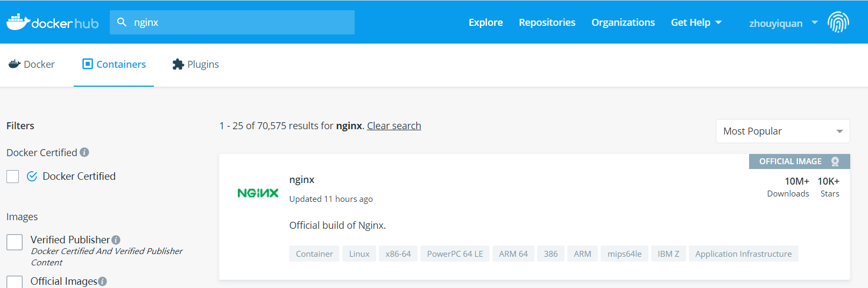The width and height of the screenshot is (868, 288).
Task: Click the Docker Hub whale logo
Action: pyautogui.click(x=18, y=22)
